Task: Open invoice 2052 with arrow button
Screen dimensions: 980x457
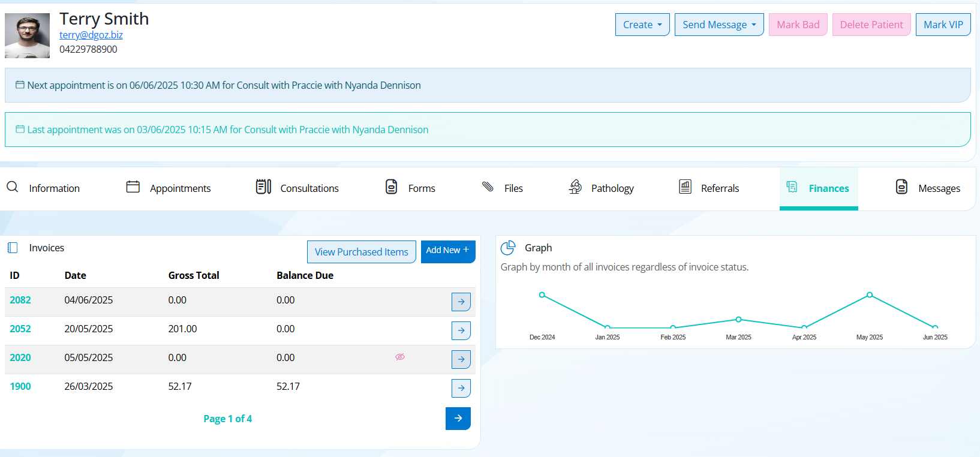Action: coord(461,330)
